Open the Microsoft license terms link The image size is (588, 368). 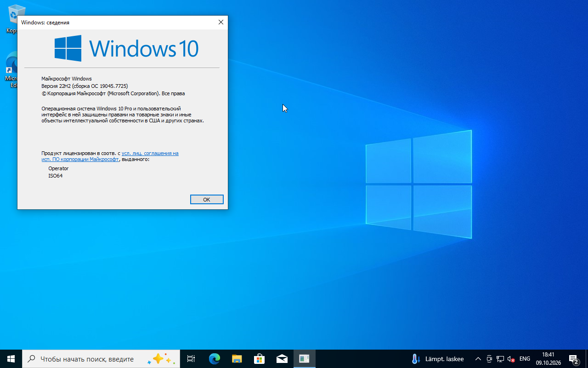click(x=110, y=156)
